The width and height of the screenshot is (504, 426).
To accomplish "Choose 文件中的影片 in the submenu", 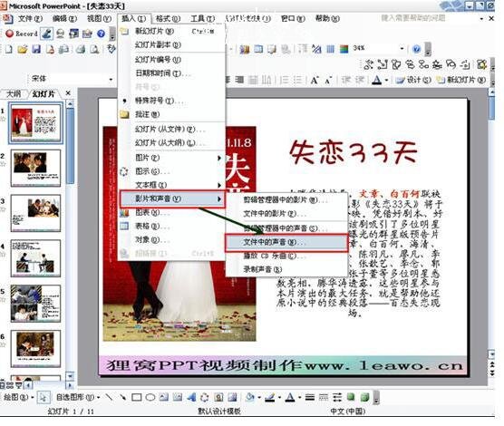I will [x=286, y=214].
